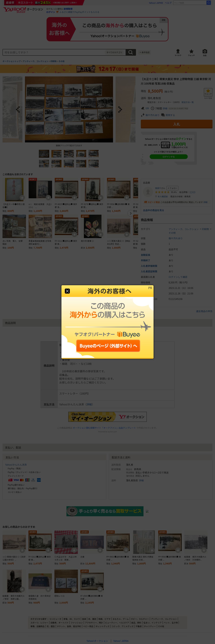Image resolution: width=215 pixels, height=644 pixels.
Task: Open the 条件指定 search conditions option
Action: (x=144, y=52)
